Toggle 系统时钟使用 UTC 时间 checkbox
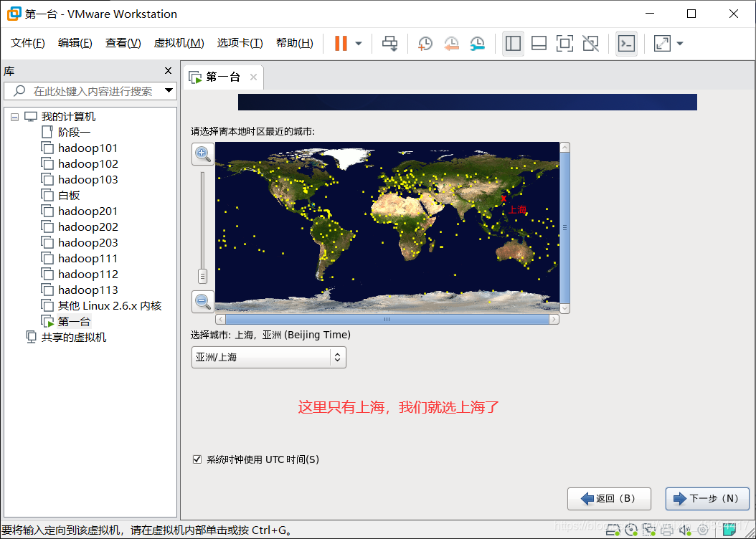Viewport: 756px width, 539px height. point(197,459)
